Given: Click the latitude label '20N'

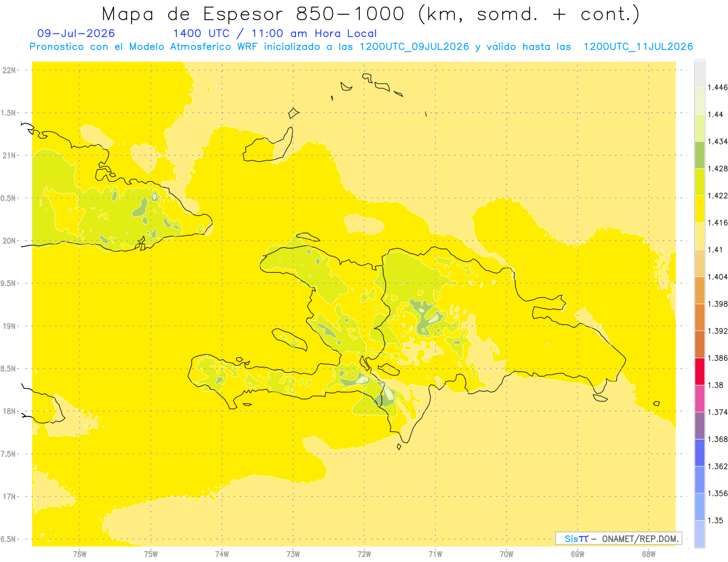Looking at the screenshot, I should coord(9,241).
